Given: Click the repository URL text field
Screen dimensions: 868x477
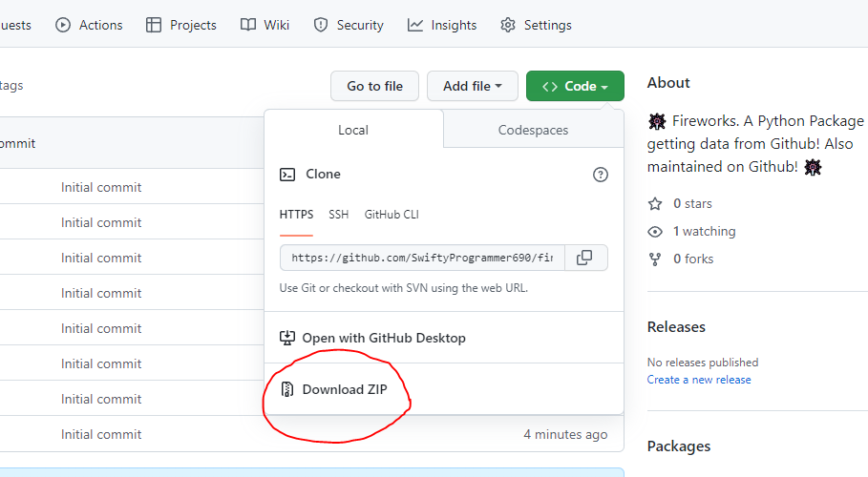Looking at the screenshot, I should point(422,258).
